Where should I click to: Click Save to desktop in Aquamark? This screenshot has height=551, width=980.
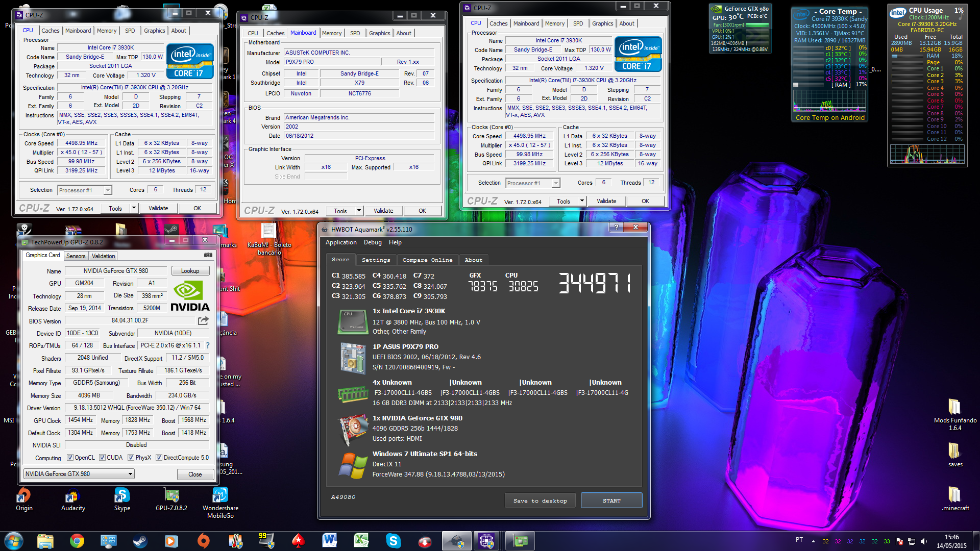(x=540, y=501)
